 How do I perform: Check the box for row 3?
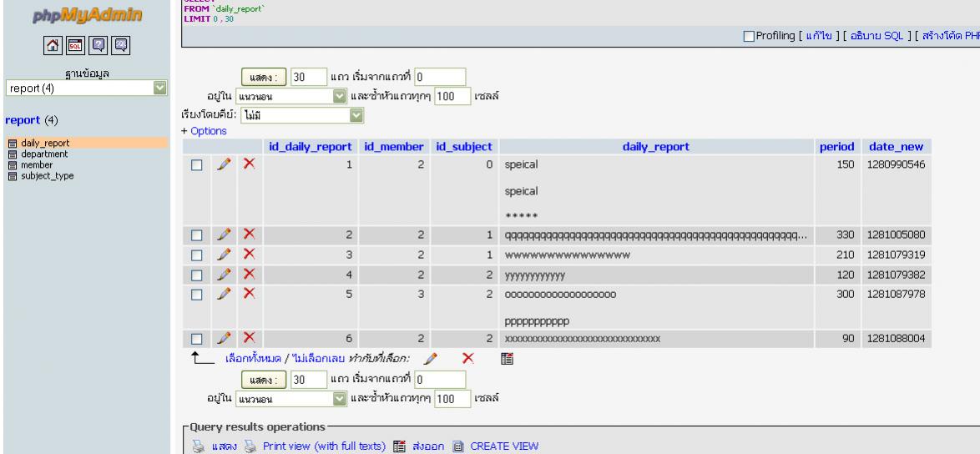(x=197, y=255)
